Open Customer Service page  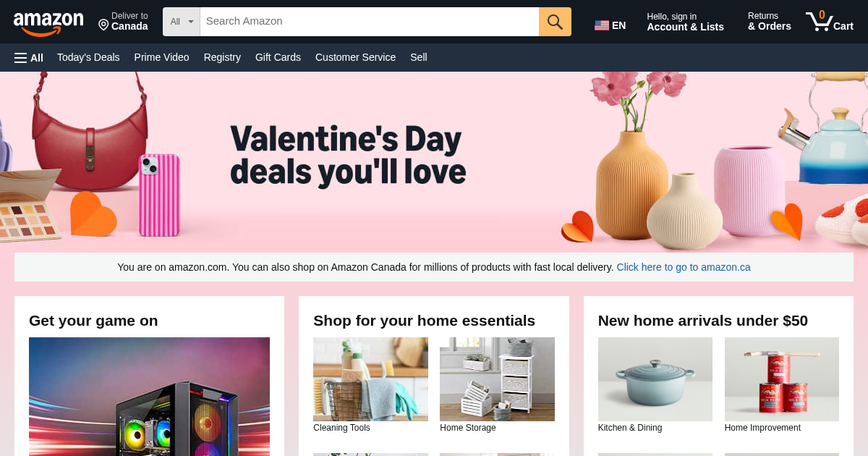355,57
